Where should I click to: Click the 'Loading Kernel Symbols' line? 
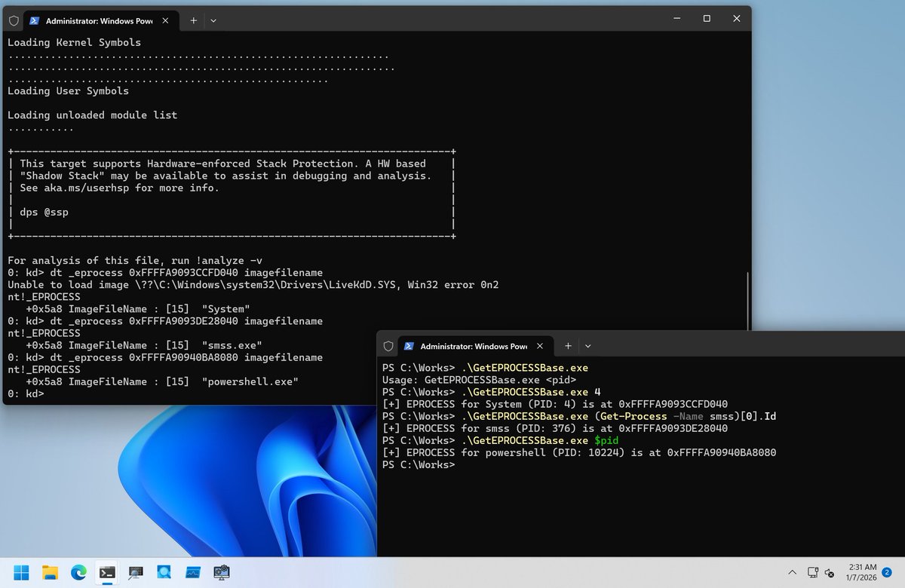point(74,43)
